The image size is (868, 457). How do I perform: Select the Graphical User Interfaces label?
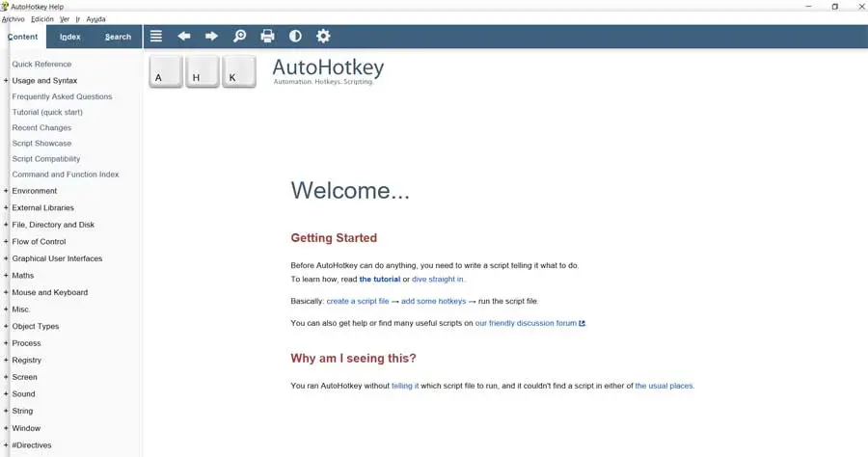tap(57, 258)
